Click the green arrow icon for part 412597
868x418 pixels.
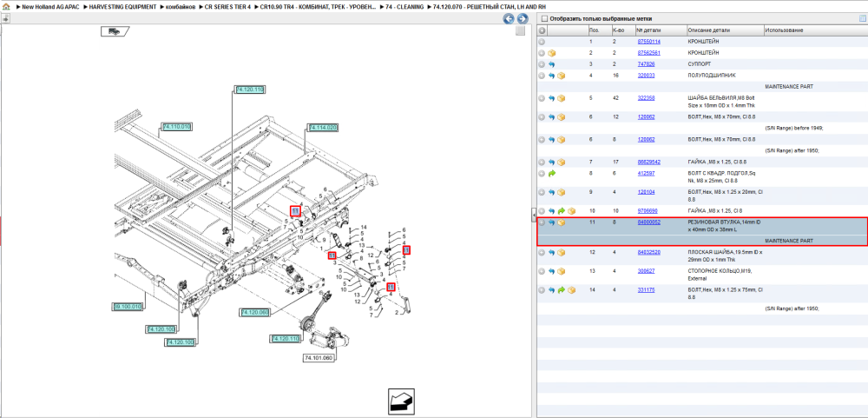(552, 174)
